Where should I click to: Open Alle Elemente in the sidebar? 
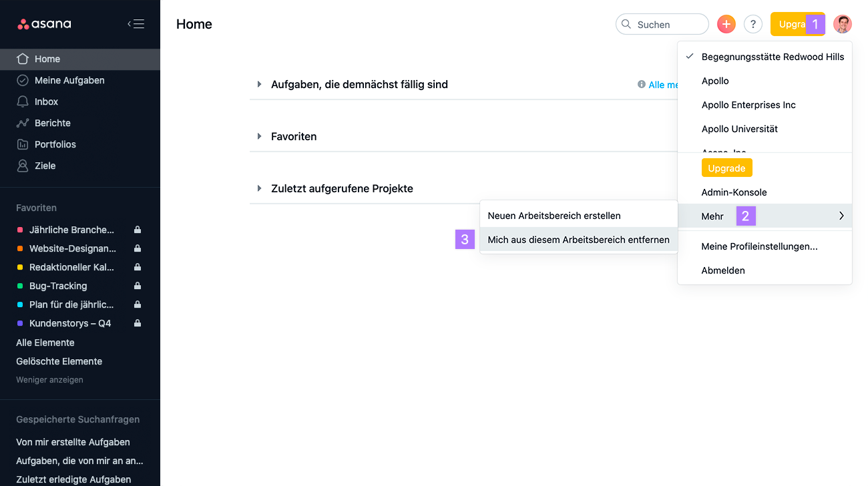click(x=45, y=342)
